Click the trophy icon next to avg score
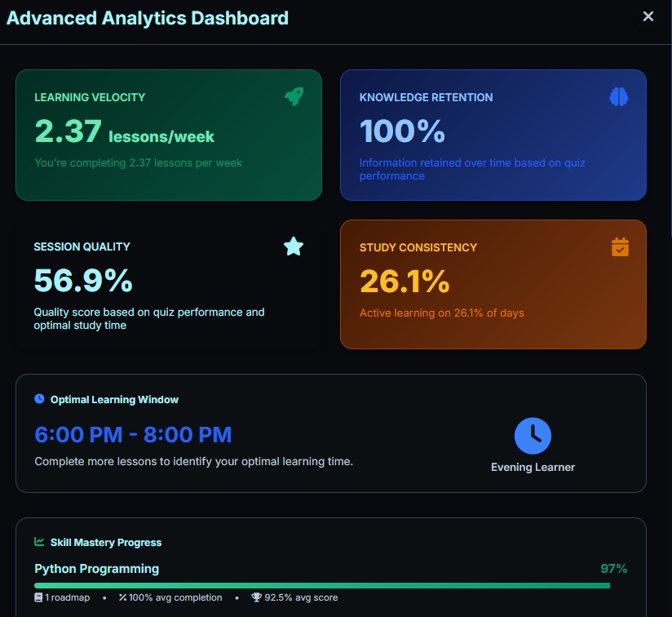Viewport: 672px width, 617px height. pyautogui.click(x=256, y=597)
